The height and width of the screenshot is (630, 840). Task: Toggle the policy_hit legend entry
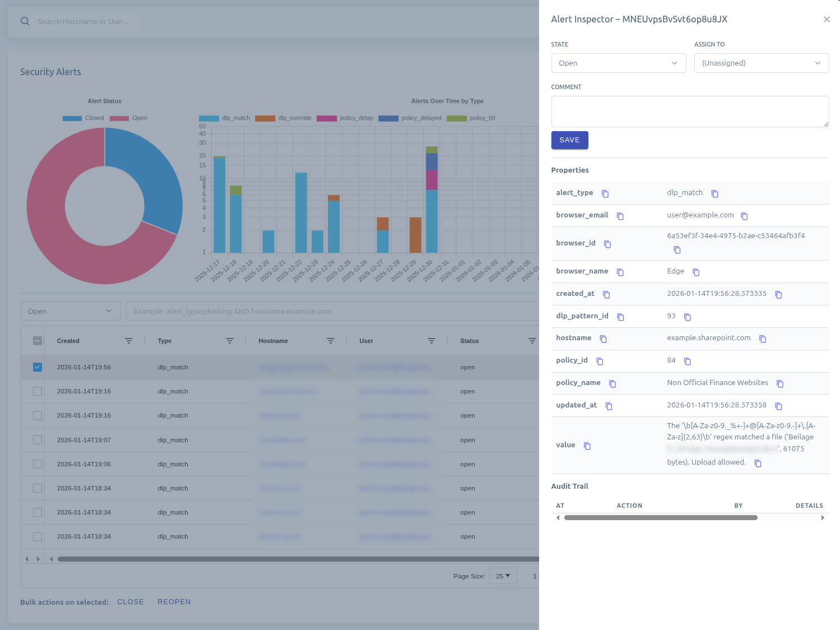(x=471, y=118)
